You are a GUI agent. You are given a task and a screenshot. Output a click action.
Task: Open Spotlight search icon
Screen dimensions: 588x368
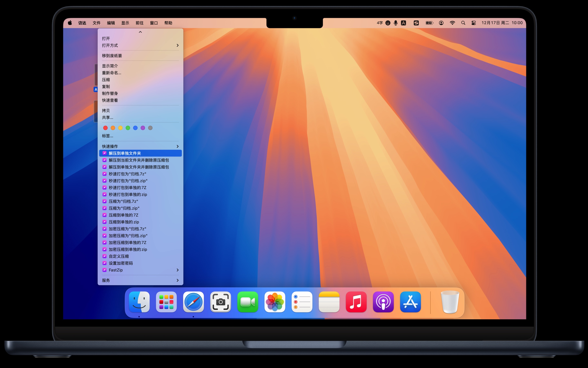(463, 23)
